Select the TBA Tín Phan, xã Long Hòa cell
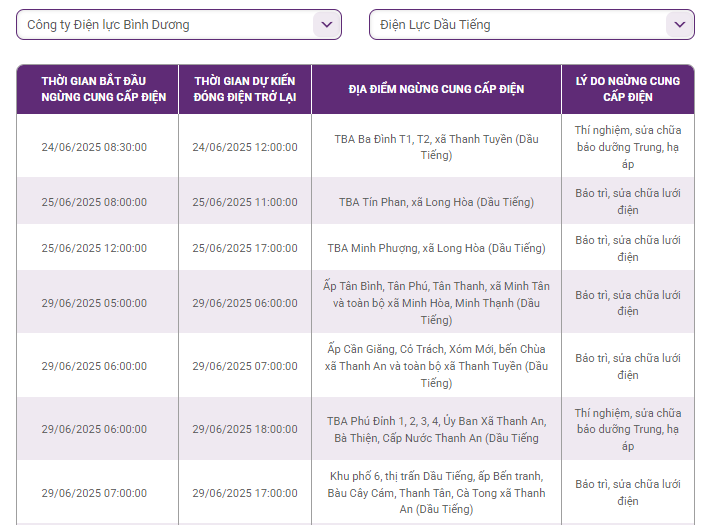Image resolution: width=709 pixels, height=525 pixels. coord(436,201)
